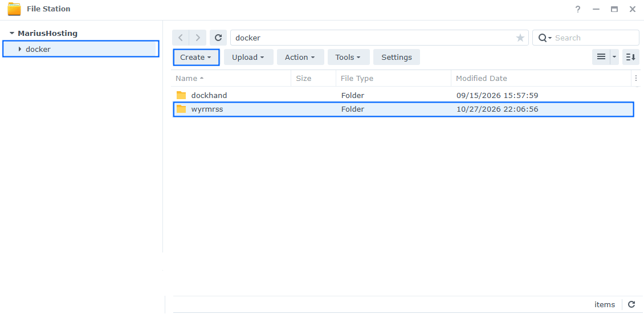Open the column options three-dot icon
This screenshot has height=314, width=644.
coord(636,78)
